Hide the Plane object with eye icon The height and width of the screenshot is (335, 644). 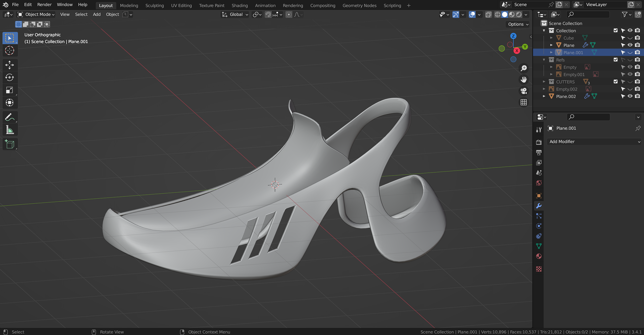[x=630, y=45]
